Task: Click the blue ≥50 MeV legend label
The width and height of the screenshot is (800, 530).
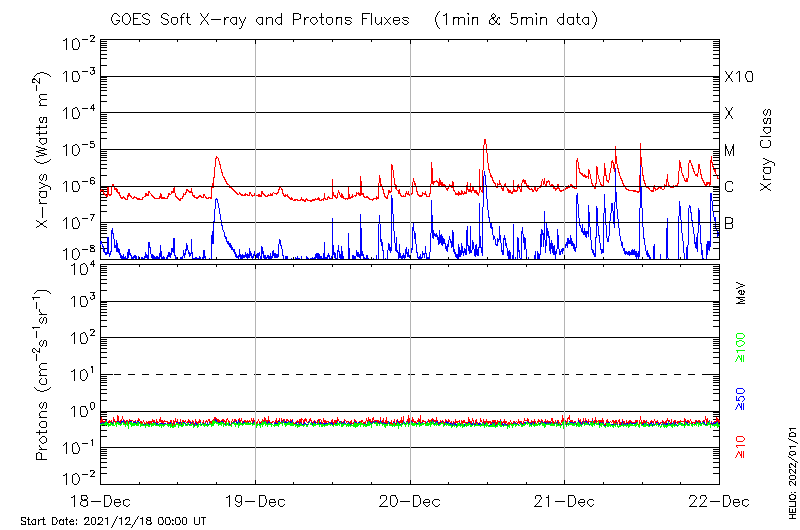Action: (x=741, y=399)
